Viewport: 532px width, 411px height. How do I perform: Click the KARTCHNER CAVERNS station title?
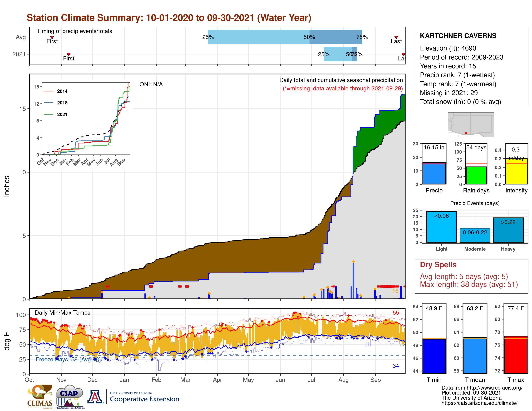458,36
